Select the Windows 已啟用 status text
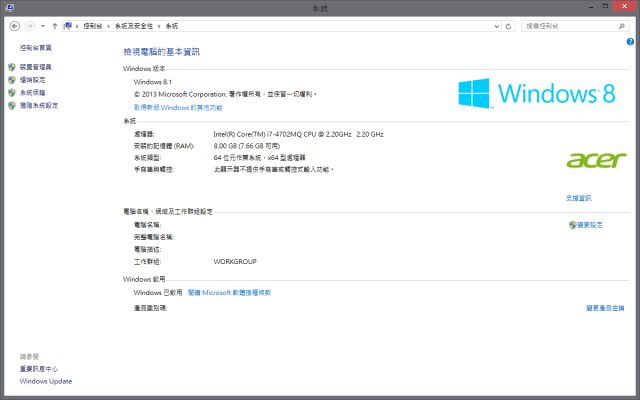 [x=158, y=293]
